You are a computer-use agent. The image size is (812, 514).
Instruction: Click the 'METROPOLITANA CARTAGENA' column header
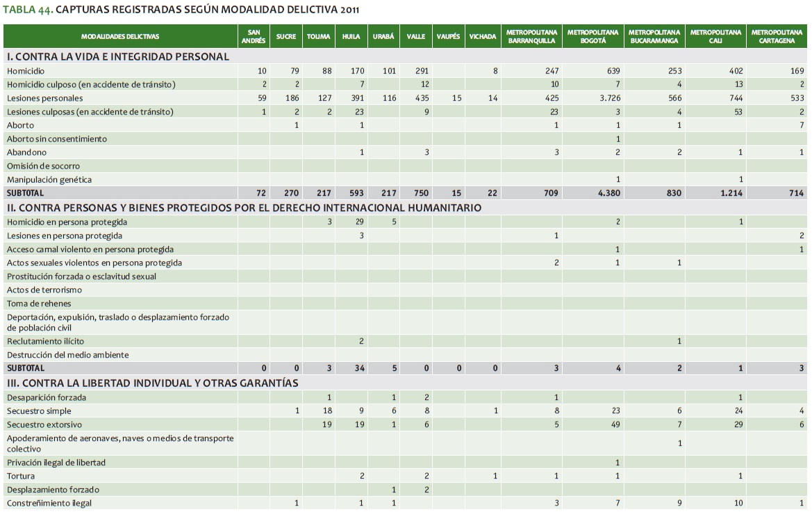[777, 36]
